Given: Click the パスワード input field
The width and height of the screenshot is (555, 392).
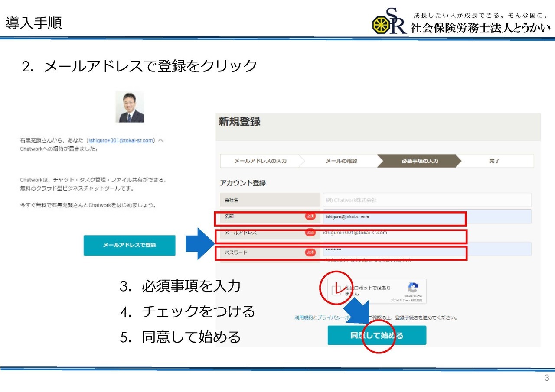Looking at the screenshot, I should pyautogui.click(x=427, y=249).
